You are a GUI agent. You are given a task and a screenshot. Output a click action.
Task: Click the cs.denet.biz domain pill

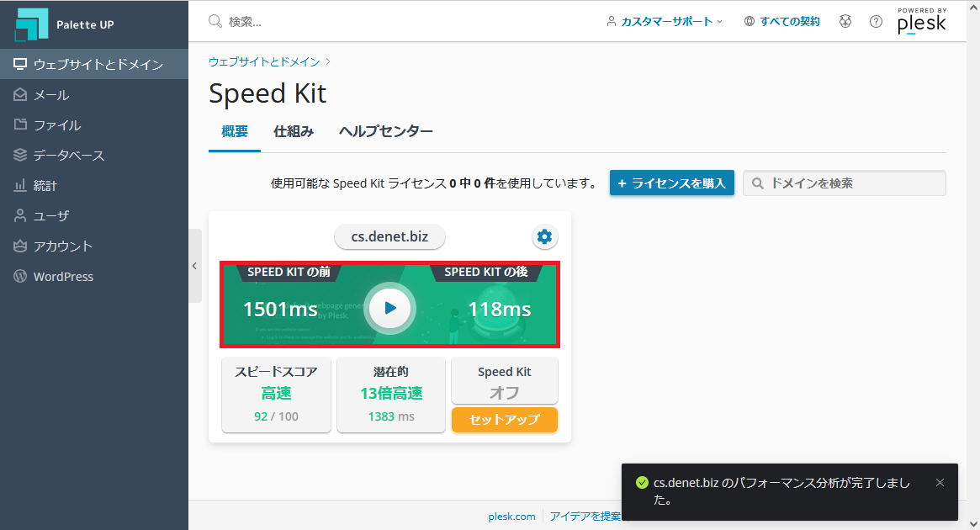point(389,237)
